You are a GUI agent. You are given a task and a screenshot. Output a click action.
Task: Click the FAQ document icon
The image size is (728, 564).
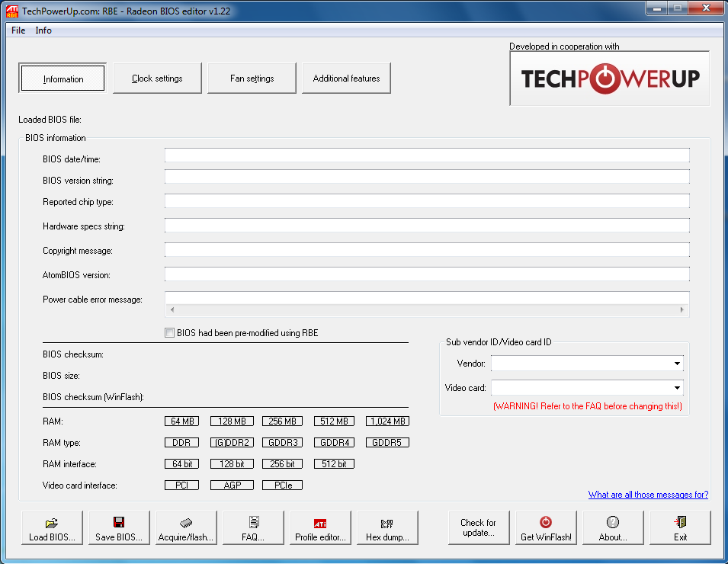pos(254,522)
